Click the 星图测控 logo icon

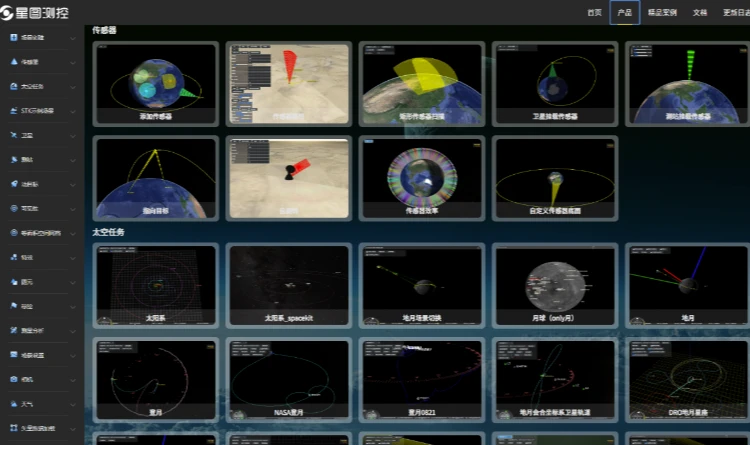[x=14, y=12]
